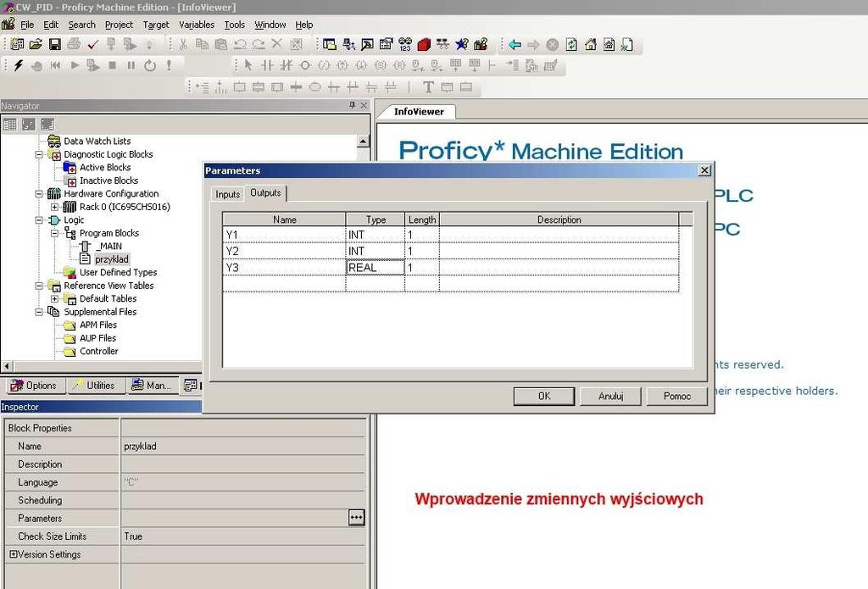Select the normally open contact tool

(267, 65)
